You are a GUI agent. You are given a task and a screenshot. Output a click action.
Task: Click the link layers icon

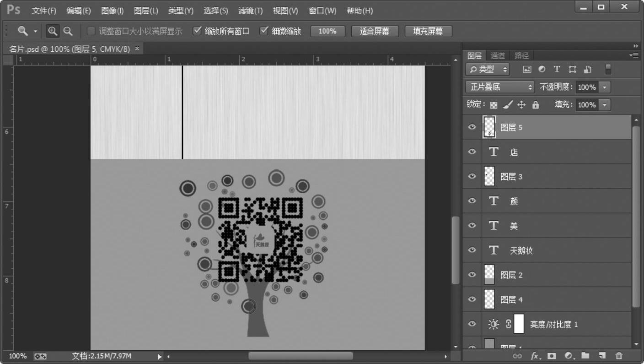click(x=517, y=356)
